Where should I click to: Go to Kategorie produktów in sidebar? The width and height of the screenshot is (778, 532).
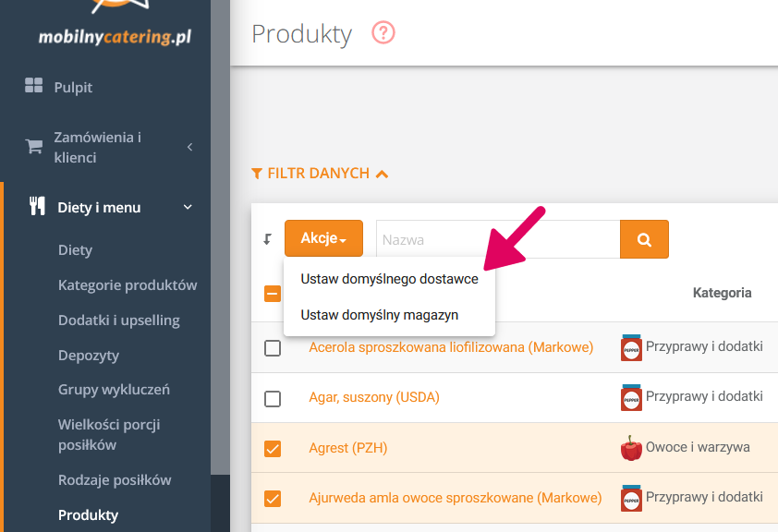pyautogui.click(x=128, y=285)
